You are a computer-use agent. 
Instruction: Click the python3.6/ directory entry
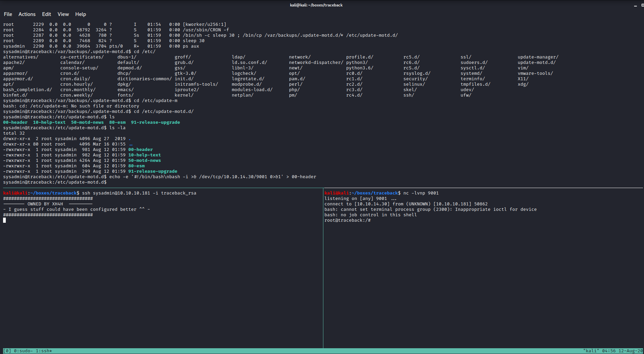360,68
